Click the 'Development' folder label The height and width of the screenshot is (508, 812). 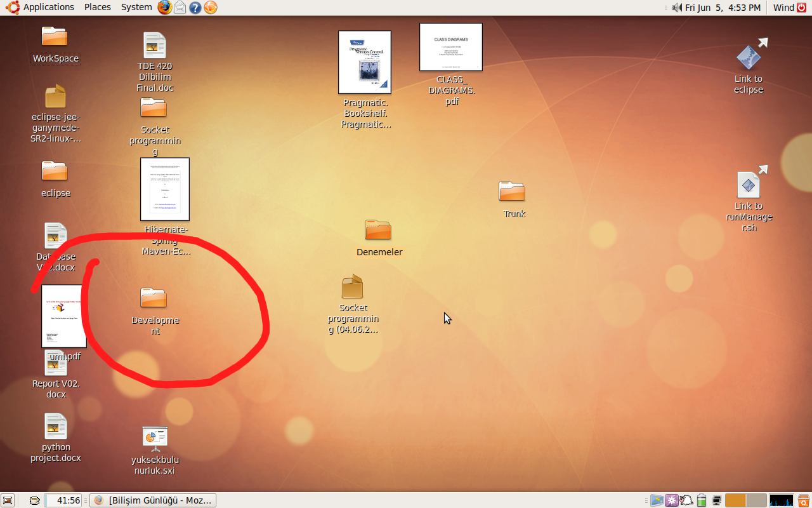[155, 326]
